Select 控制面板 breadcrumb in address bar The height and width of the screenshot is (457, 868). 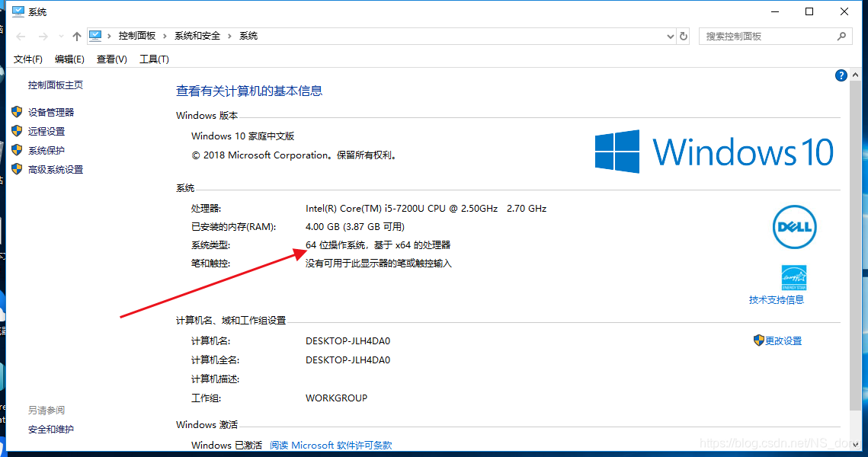pos(136,36)
